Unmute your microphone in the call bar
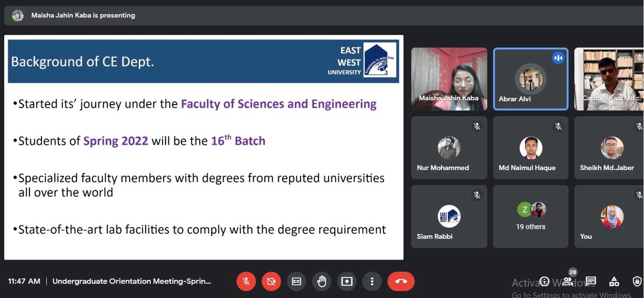This screenshot has height=298, width=644. (246, 281)
